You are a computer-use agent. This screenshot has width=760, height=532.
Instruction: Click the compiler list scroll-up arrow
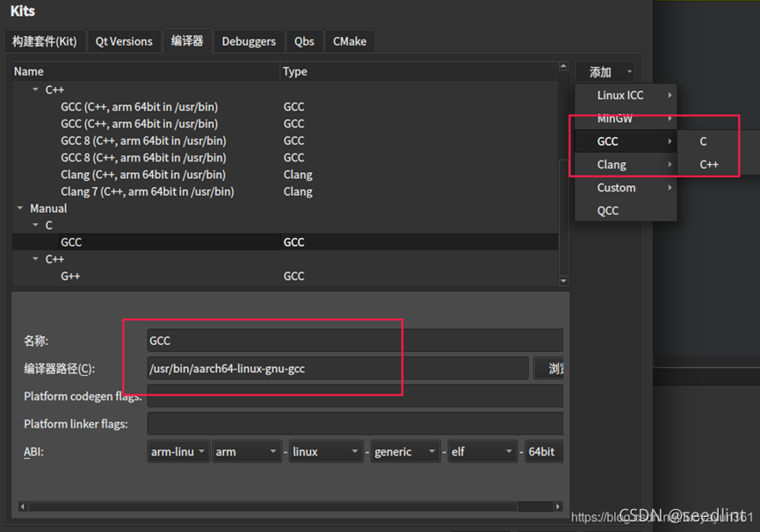[563, 66]
